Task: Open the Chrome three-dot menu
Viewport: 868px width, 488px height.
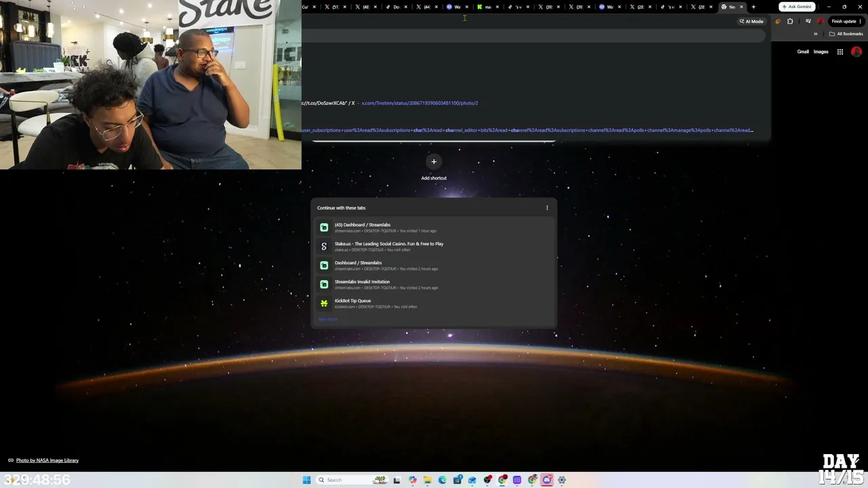Action: (861, 21)
